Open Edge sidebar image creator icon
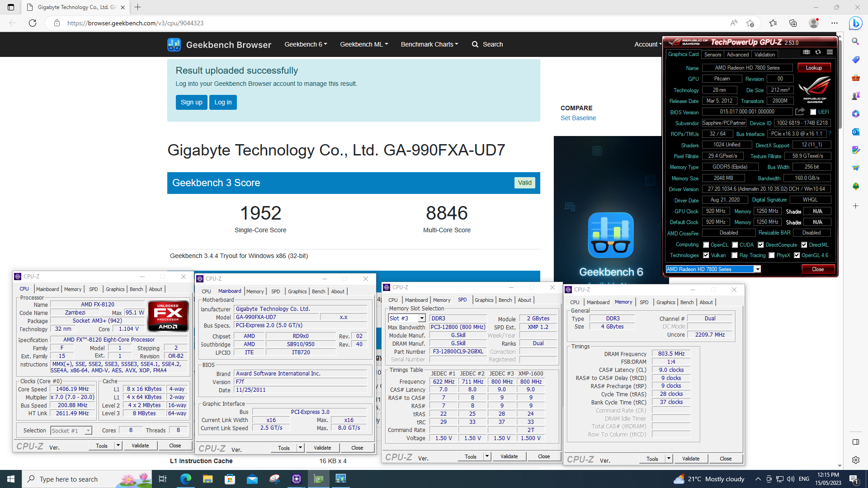The height and width of the screenshot is (488, 868). tap(855, 150)
